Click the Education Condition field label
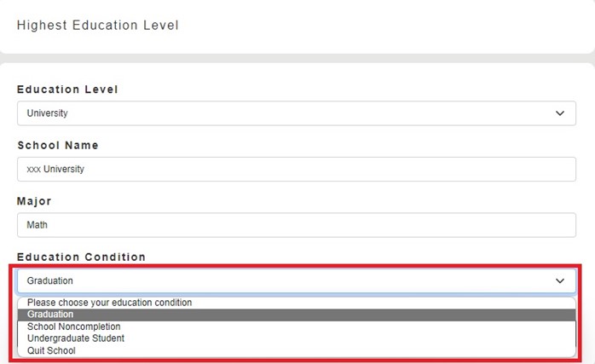595x364 pixels. click(x=82, y=257)
